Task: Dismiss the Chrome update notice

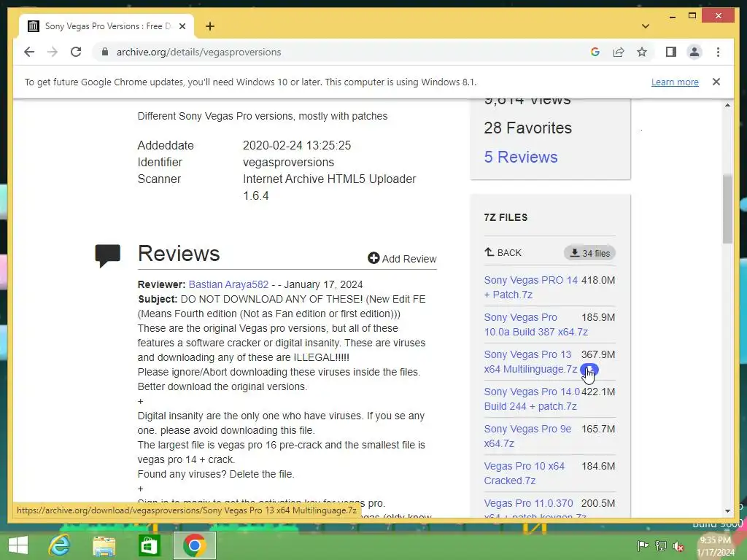Action: (716, 82)
